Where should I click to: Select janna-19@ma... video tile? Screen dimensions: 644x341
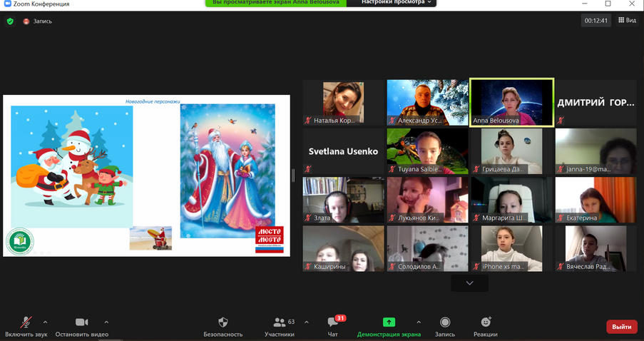point(596,151)
